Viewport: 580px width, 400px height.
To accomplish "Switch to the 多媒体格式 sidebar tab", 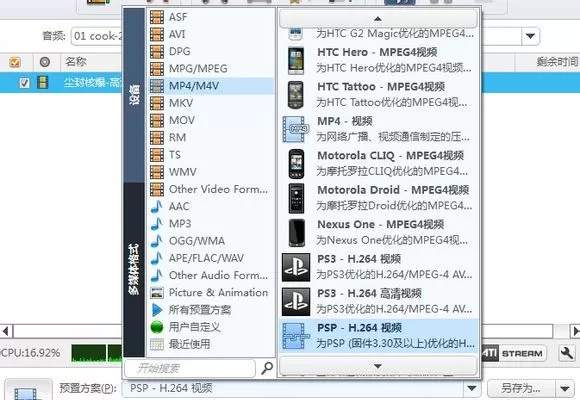I will coord(134,269).
